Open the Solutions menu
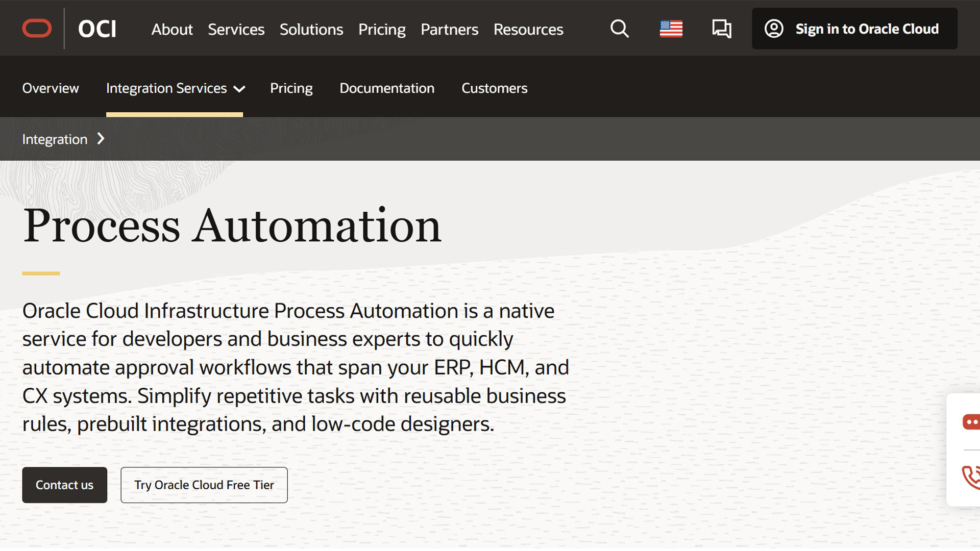This screenshot has height=551, width=980. pyautogui.click(x=311, y=29)
